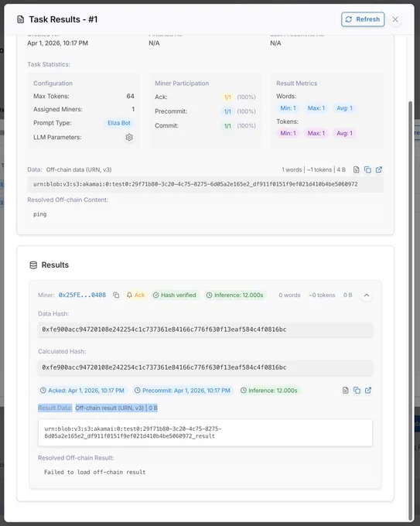Screen dimensions: 420x526
Task: Click the Max Tokens value 64
Action: pyautogui.click(x=131, y=96)
